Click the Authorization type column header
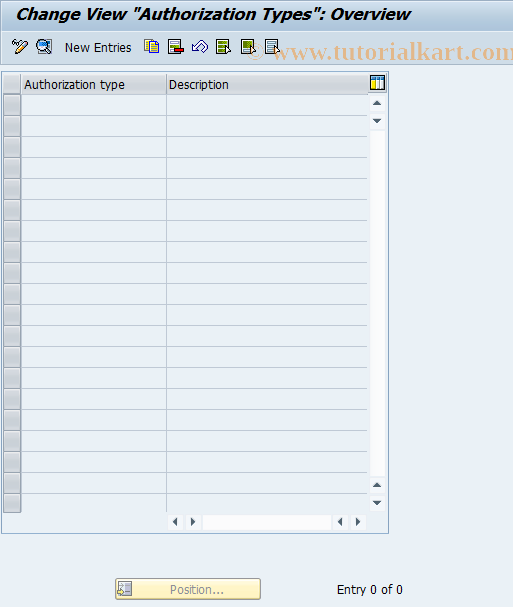513x607 pixels. click(94, 84)
